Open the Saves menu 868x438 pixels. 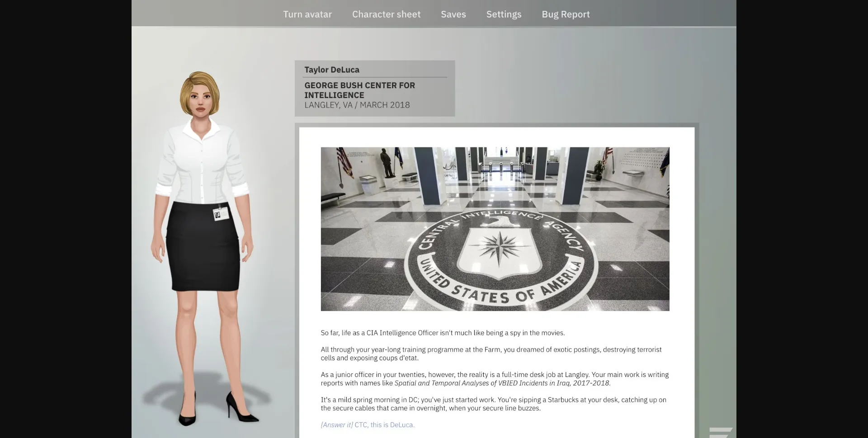point(453,14)
